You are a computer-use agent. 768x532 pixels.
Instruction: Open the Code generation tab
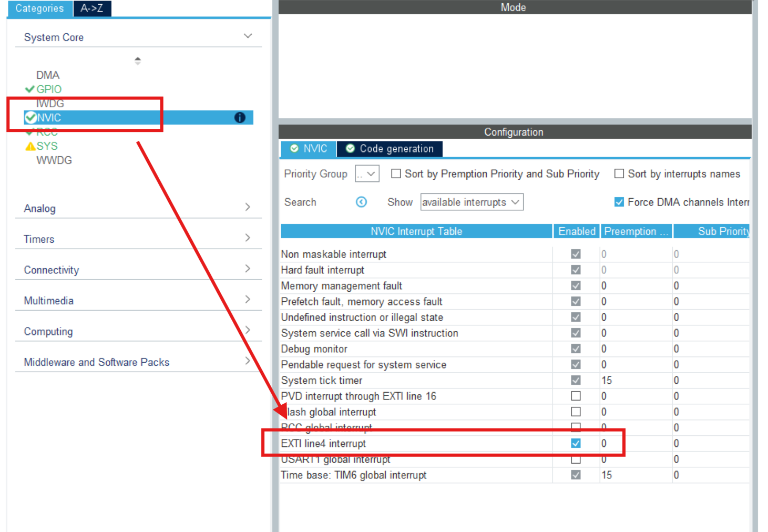pyautogui.click(x=390, y=149)
